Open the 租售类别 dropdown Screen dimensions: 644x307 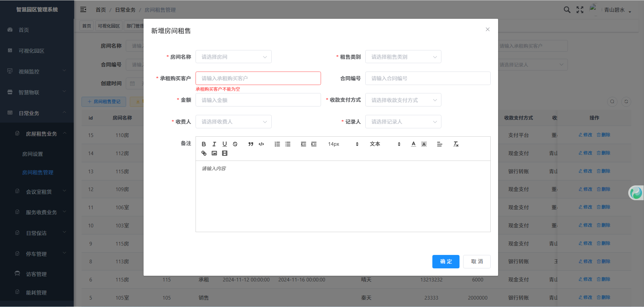pyautogui.click(x=403, y=57)
